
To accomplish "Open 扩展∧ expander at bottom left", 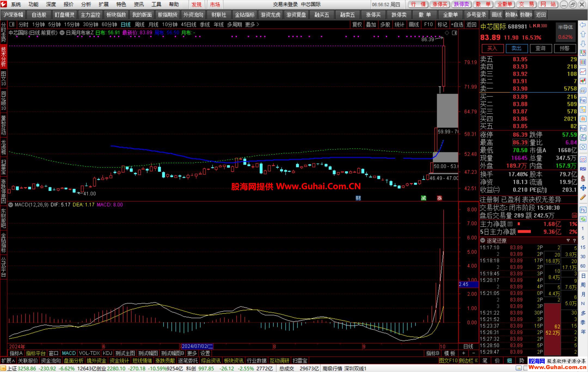I will (x=8, y=361).
